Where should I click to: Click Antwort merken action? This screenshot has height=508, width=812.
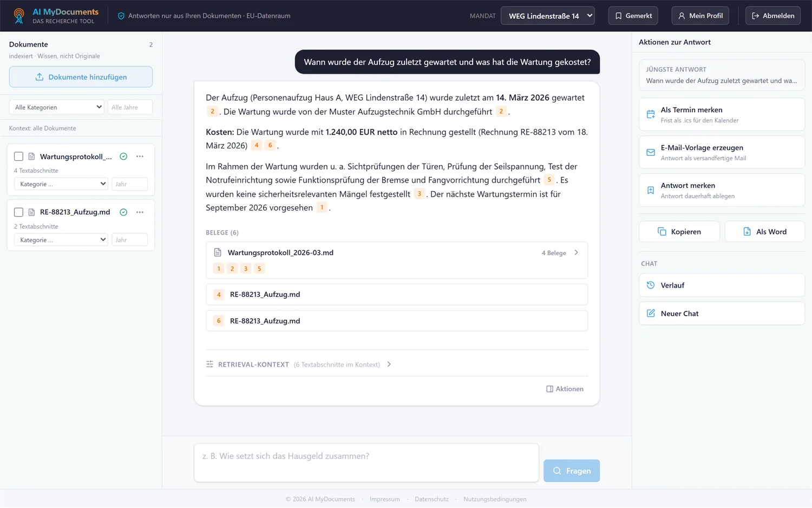722,190
